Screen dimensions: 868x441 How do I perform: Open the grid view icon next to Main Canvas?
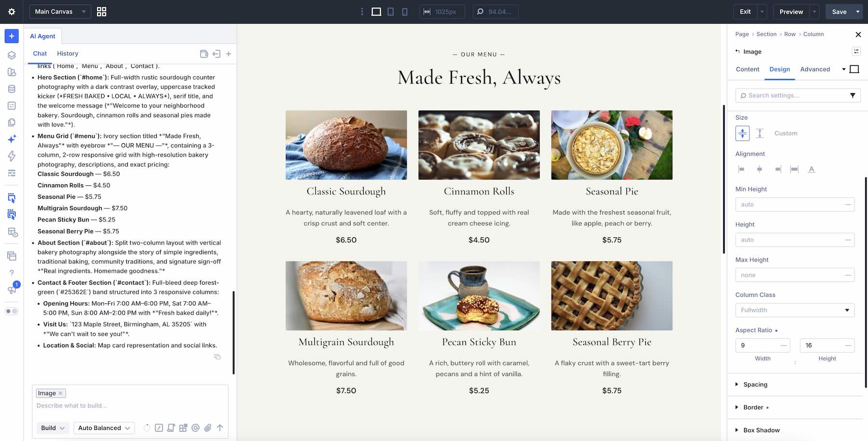coord(102,12)
